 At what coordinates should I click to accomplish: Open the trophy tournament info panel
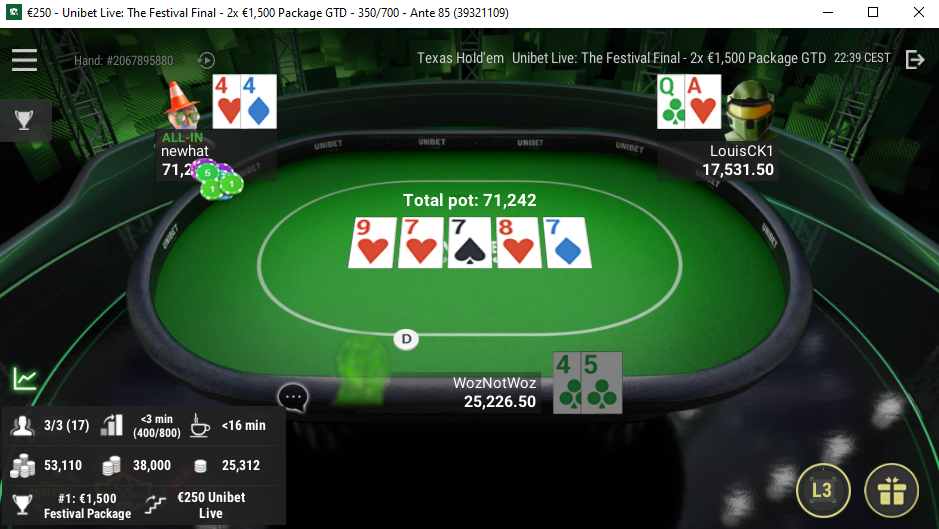24,120
